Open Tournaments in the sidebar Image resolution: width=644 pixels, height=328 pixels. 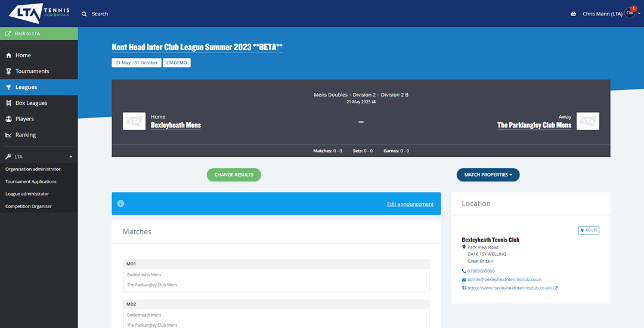[32, 71]
